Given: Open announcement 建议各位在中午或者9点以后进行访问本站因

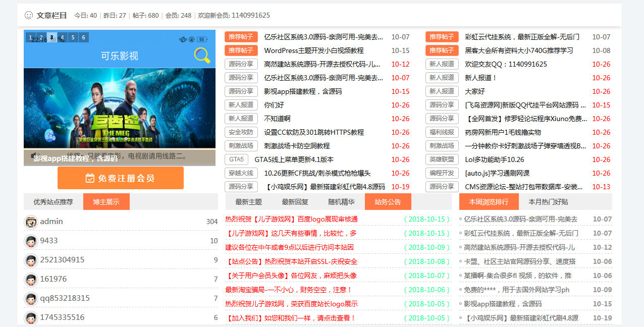Looking at the screenshot, I should 289,247.
